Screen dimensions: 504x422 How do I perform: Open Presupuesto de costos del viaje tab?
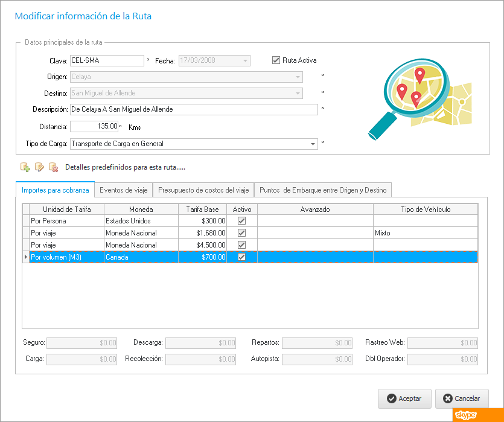203,190
